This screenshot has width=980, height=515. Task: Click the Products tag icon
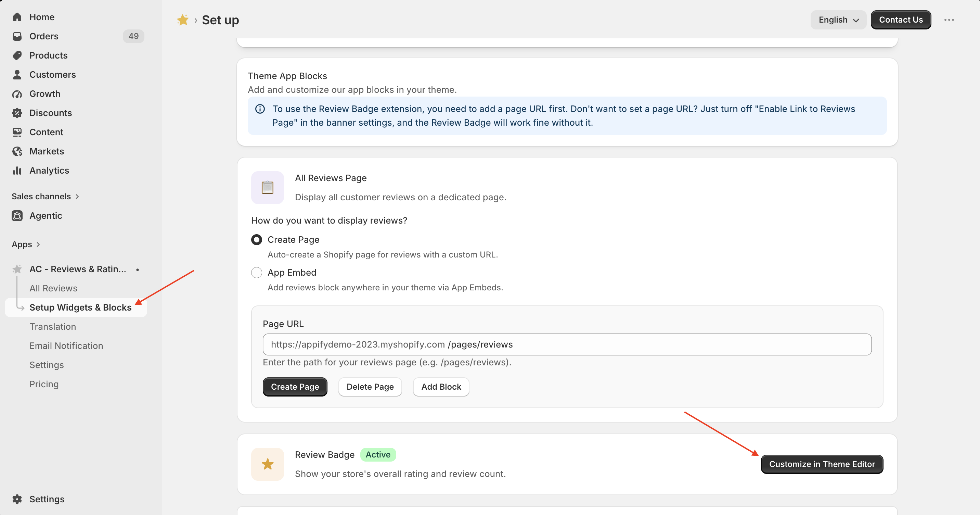click(17, 55)
